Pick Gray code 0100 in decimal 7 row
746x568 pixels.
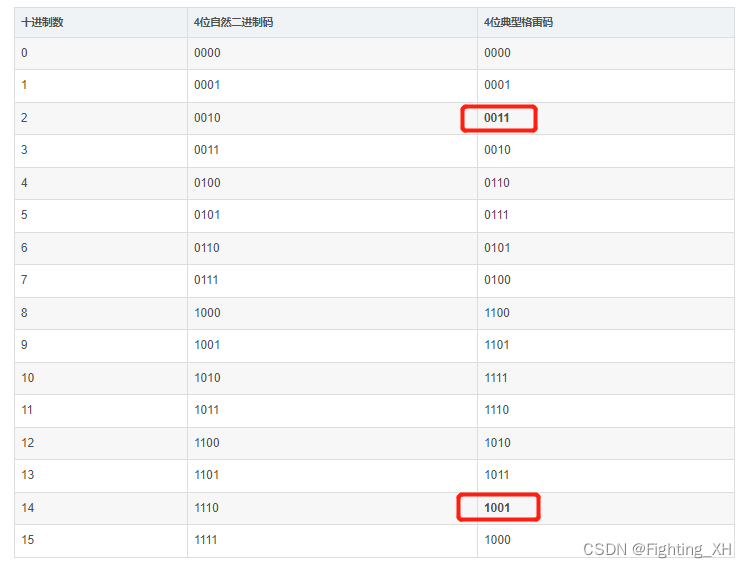pos(497,280)
